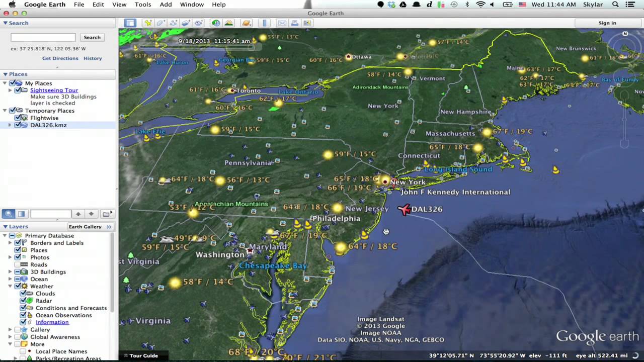Screen dimensions: 644x362
Task: Collapse the Search panel triangle
Action: point(5,23)
